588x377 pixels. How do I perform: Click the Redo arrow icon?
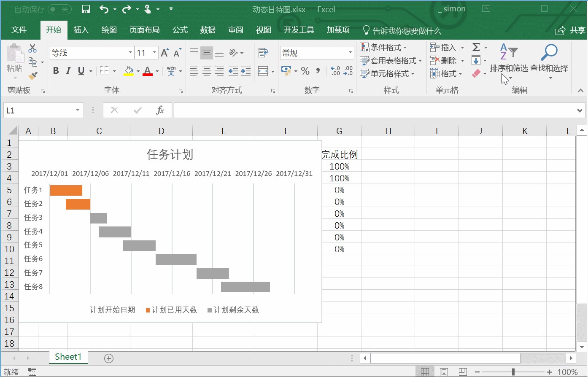point(127,9)
